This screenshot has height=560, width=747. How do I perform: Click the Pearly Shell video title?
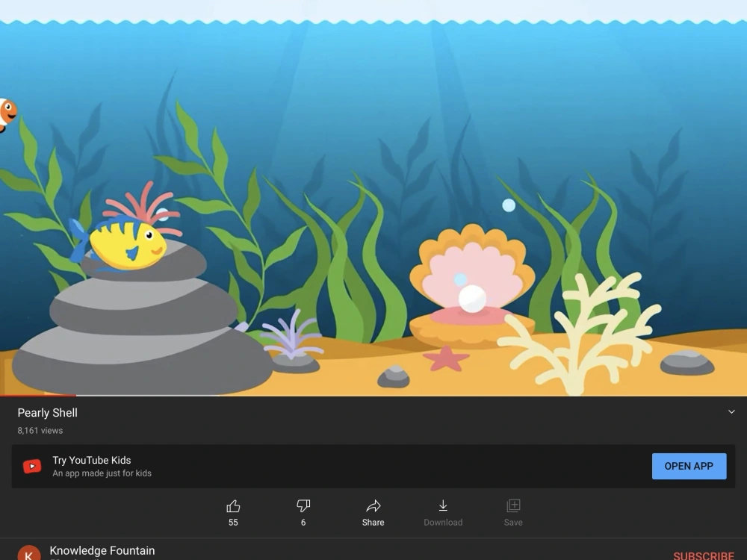pos(48,413)
